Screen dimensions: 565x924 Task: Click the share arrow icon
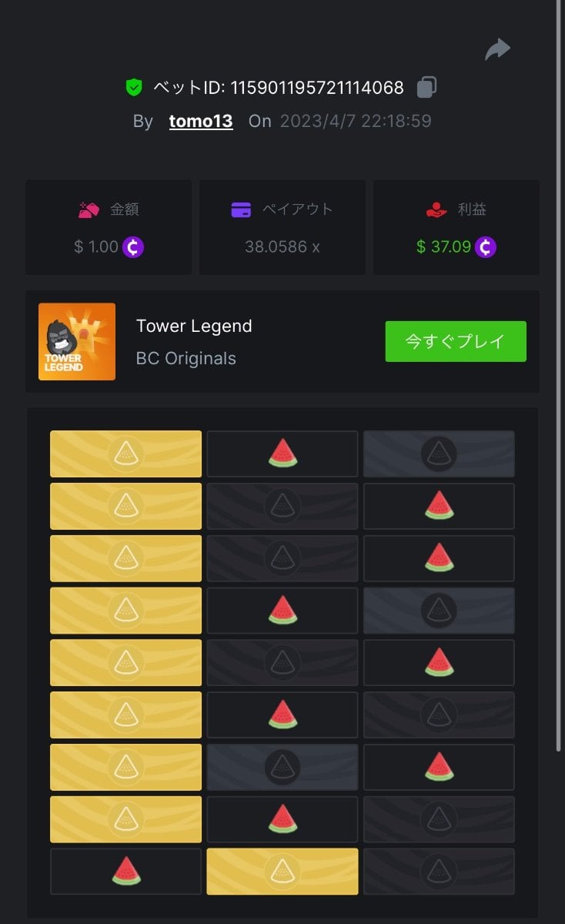pyautogui.click(x=497, y=49)
